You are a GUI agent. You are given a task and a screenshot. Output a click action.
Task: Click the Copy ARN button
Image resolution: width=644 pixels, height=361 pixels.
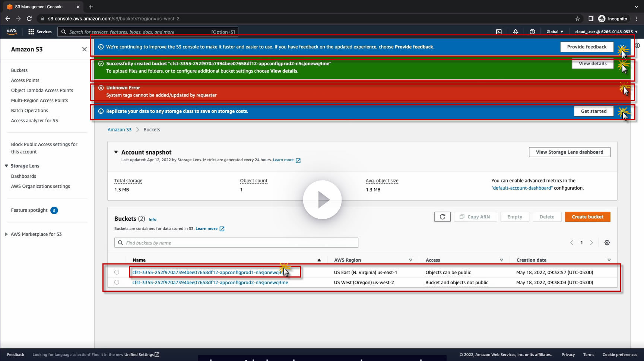[475, 217]
